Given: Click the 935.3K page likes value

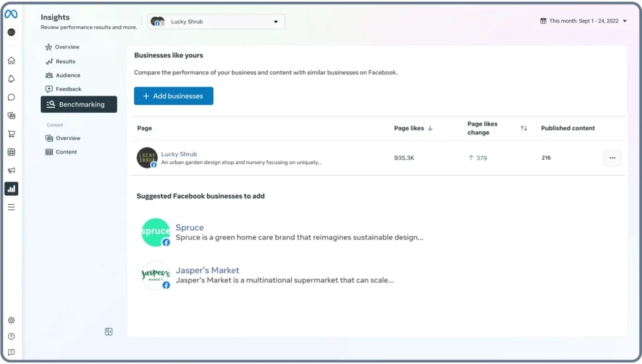Looking at the screenshot, I should click(404, 158).
